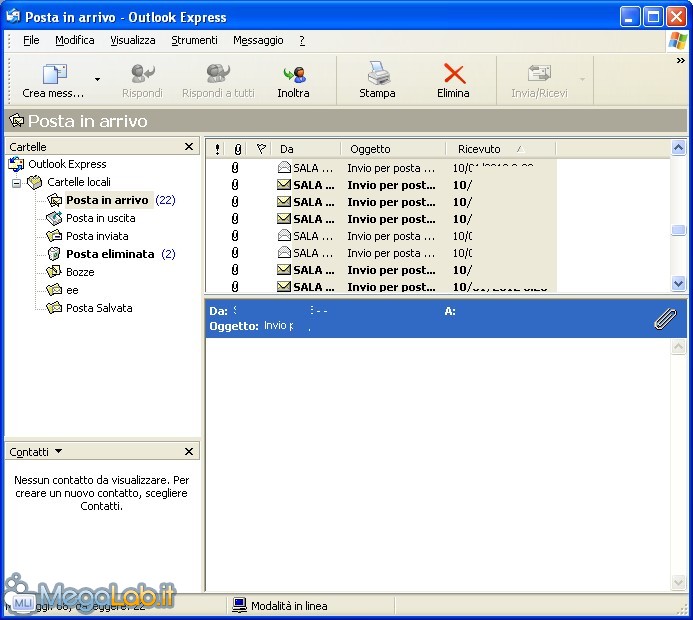Sort by flag column header

(261, 149)
